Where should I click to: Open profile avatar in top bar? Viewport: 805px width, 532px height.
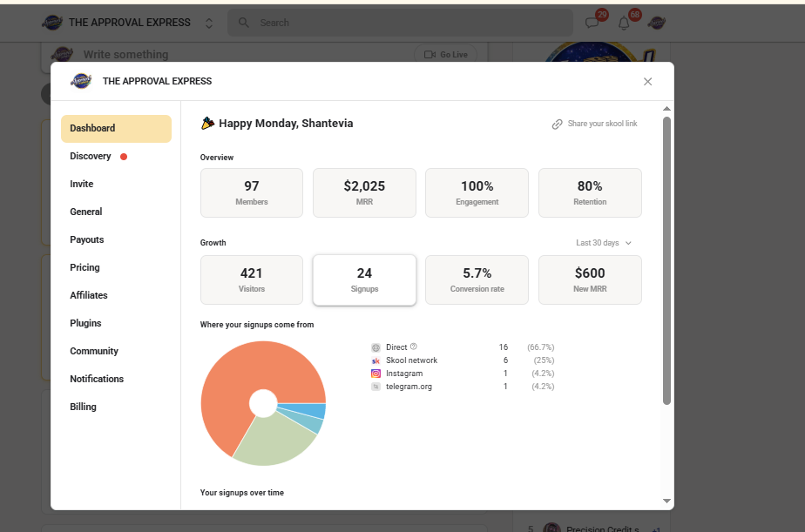click(x=657, y=23)
